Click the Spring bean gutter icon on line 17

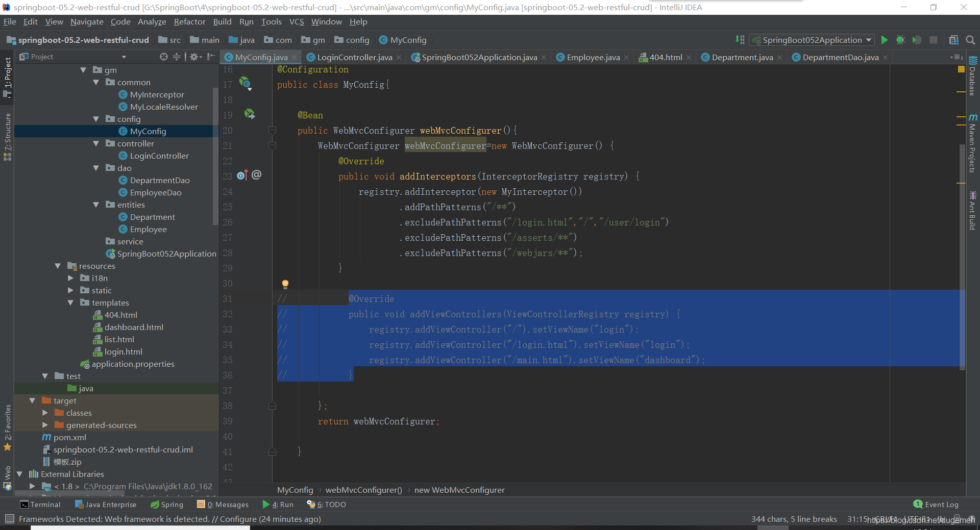click(x=246, y=83)
